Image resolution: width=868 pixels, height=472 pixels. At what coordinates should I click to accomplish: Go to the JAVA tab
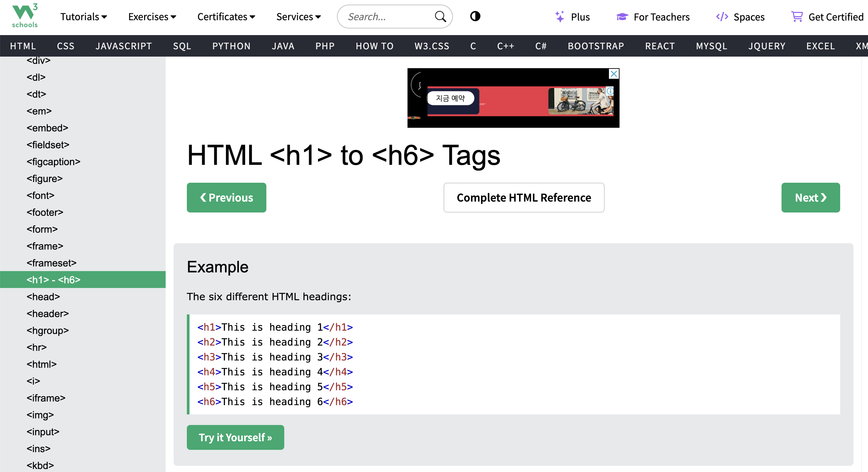tap(283, 46)
